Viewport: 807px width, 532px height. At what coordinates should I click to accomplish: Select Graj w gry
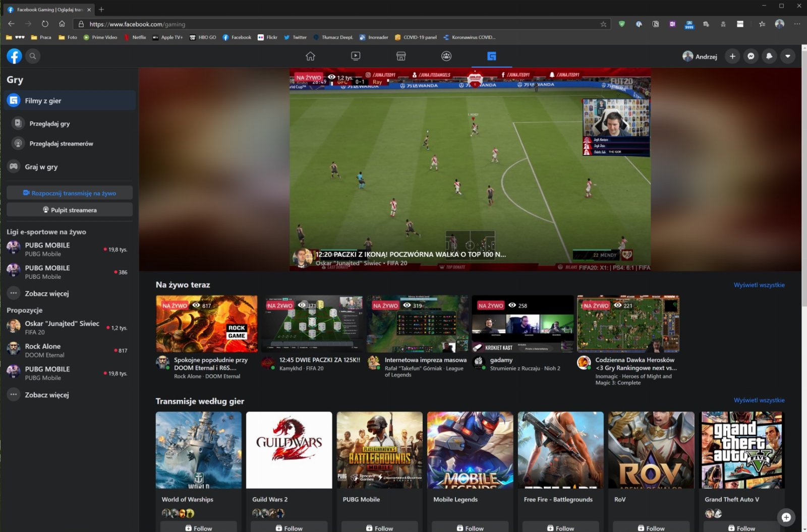click(x=70, y=166)
